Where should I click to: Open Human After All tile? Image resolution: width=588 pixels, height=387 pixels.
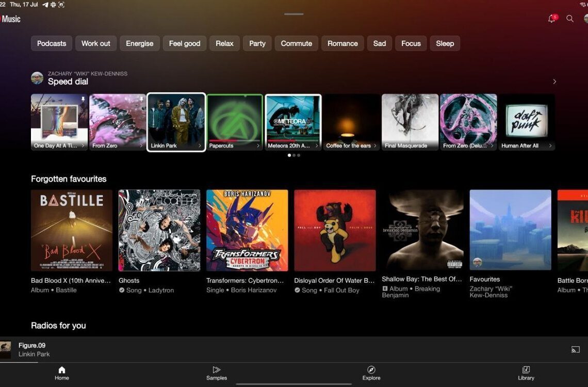click(527, 122)
